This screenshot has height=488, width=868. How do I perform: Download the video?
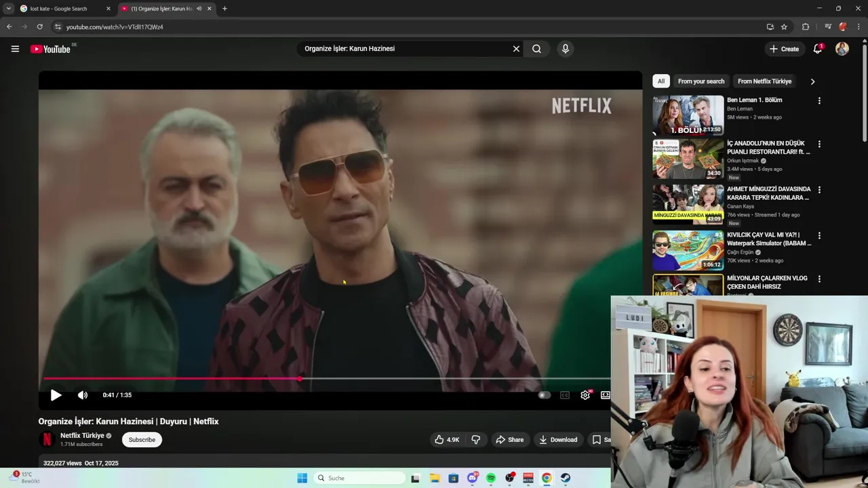click(x=558, y=440)
